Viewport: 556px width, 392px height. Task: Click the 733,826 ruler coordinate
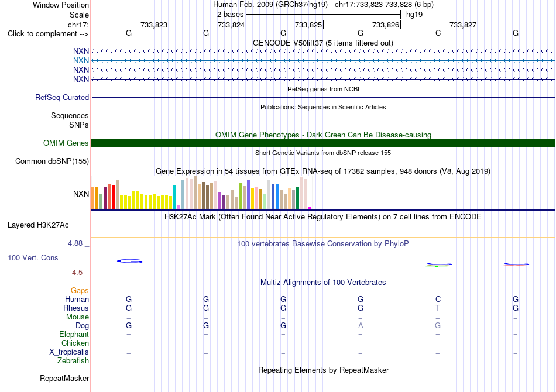[x=386, y=25]
